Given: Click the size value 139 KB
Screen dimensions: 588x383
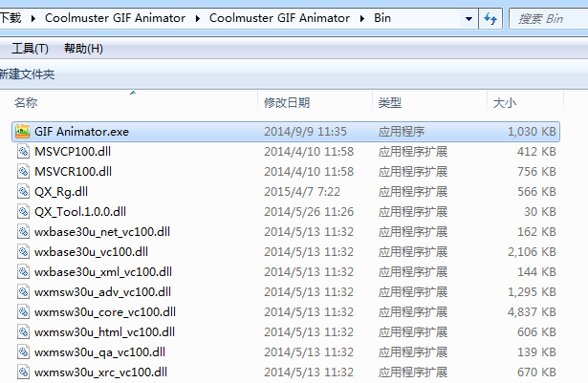Looking at the screenshot, I should point(536,352).
